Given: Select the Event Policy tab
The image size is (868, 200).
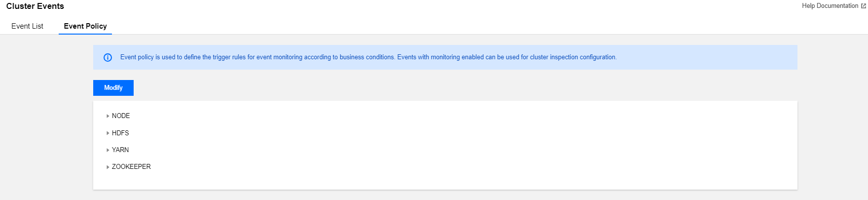Looking at the screenshot, I should point(85,26).
